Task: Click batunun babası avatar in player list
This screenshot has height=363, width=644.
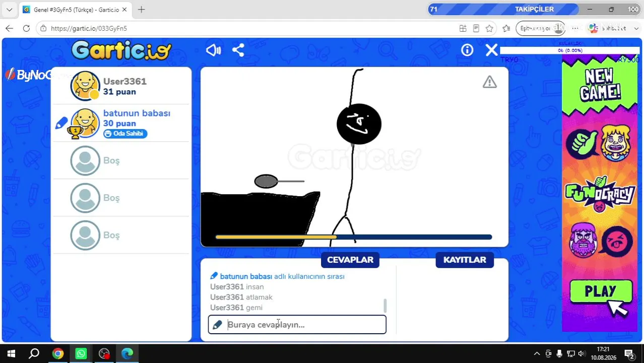Action: [x=85, y=123]
